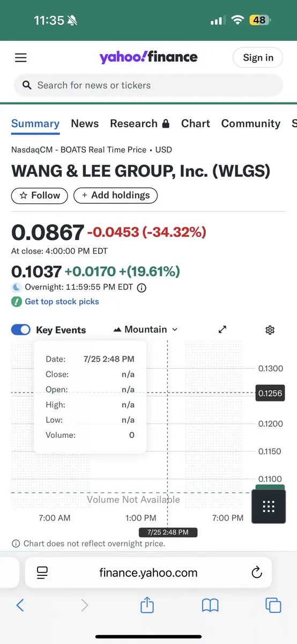The image size is (297, 644).
Task: Open chart settings gear
Action: 270,330
